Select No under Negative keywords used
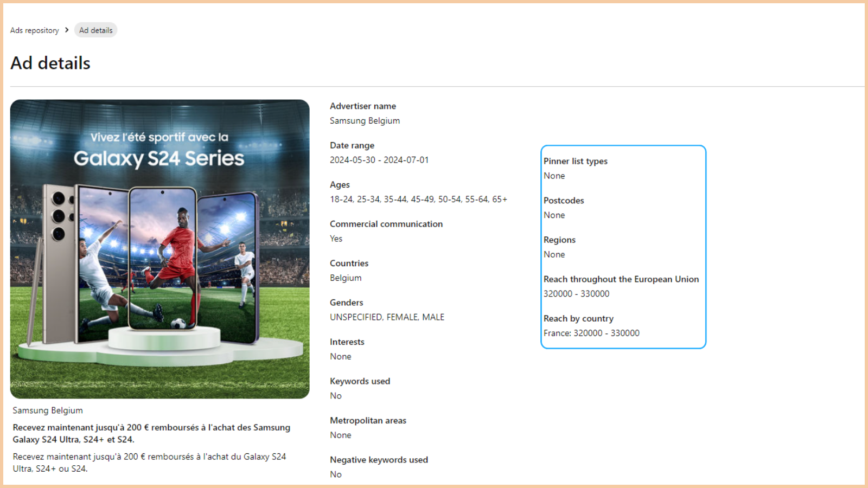Screen dimensions: 868x488 (335, 474)
